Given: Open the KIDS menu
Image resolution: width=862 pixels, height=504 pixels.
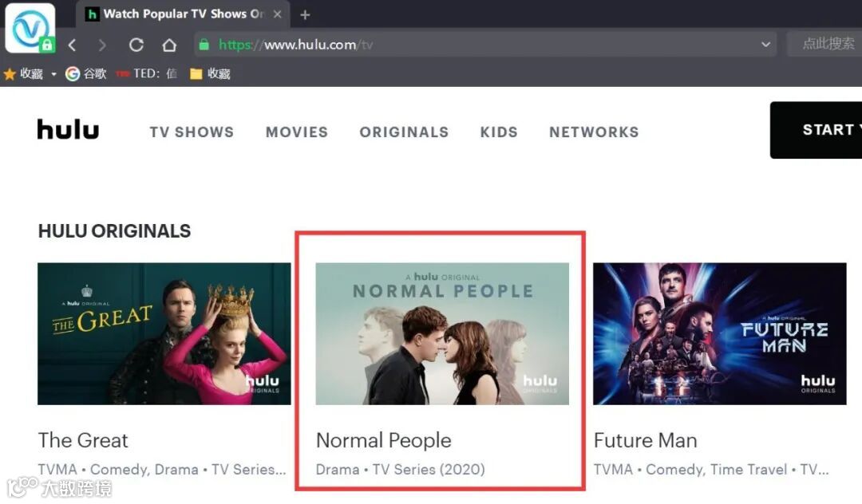Looking at the screenshot, I should pyautogui.click(x=499, y=132).
